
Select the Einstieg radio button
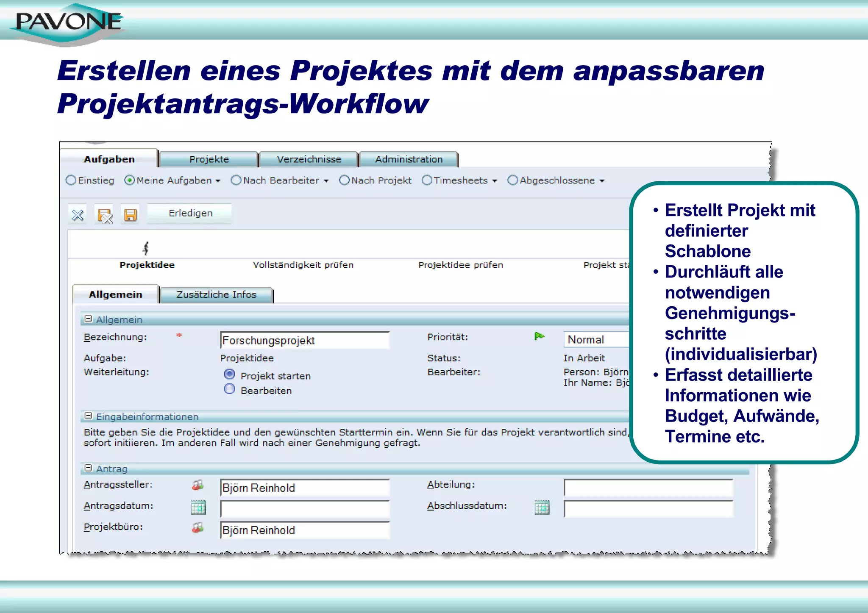point(71,180)
